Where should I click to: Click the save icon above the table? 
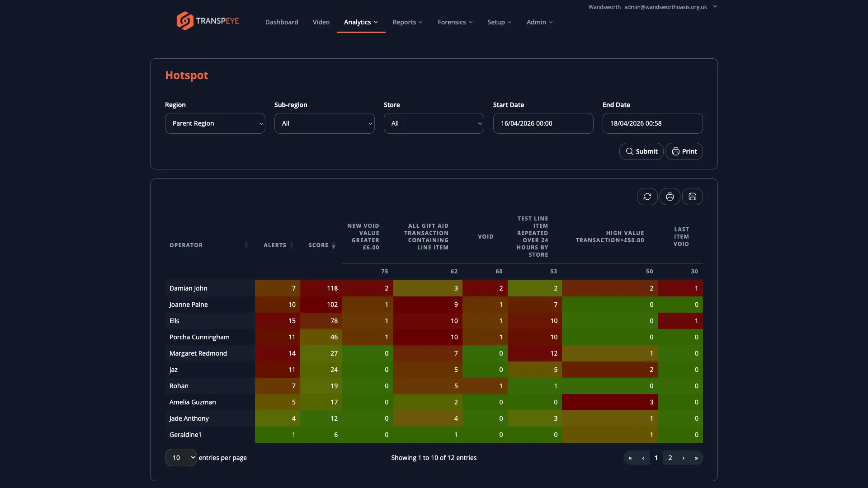pyautogui.click(x=693, y=197)
